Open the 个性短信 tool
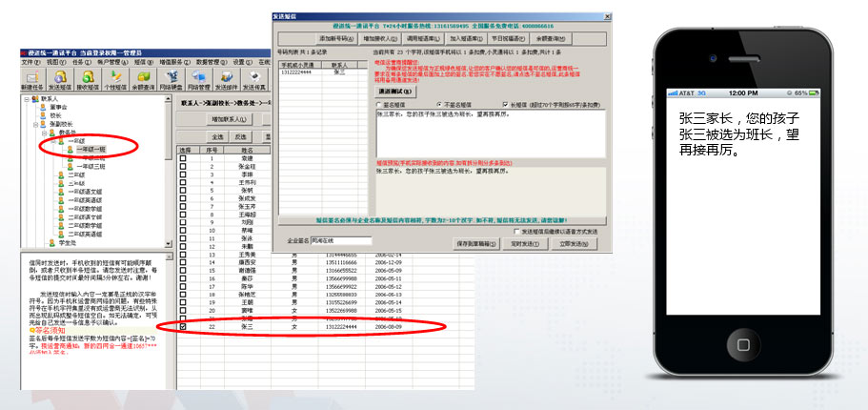Screen dimensions: 868x410 [x=114, y=80]
